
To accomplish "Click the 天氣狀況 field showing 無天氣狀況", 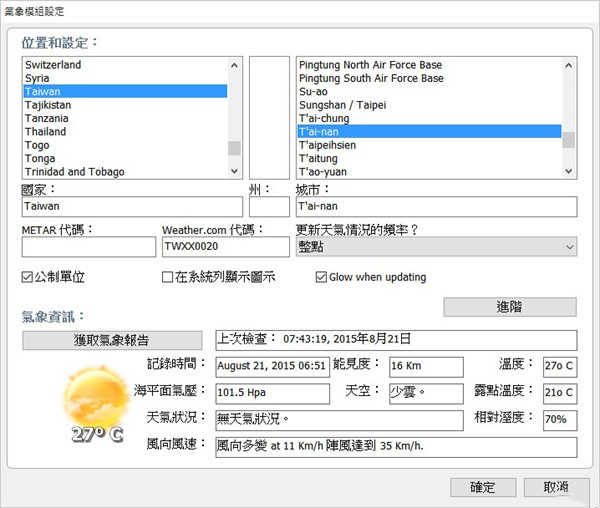I will pyautogui.click(x=339, y=420).
